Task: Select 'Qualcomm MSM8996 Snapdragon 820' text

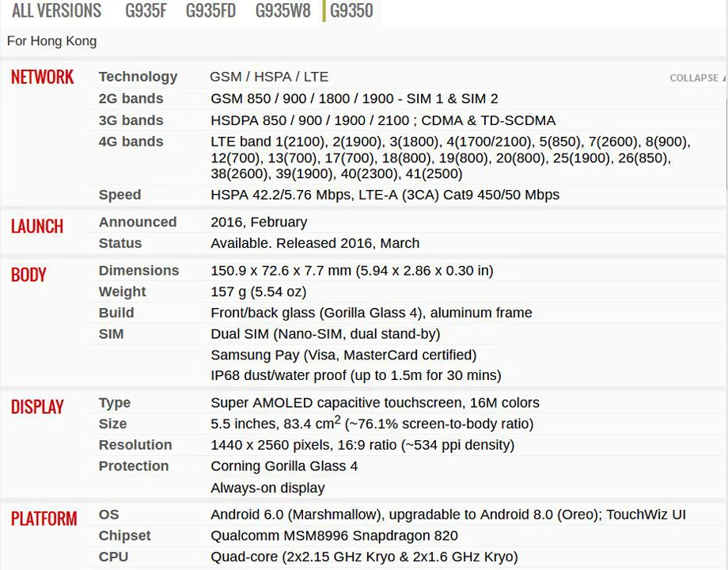Action: tap(334, 536)
